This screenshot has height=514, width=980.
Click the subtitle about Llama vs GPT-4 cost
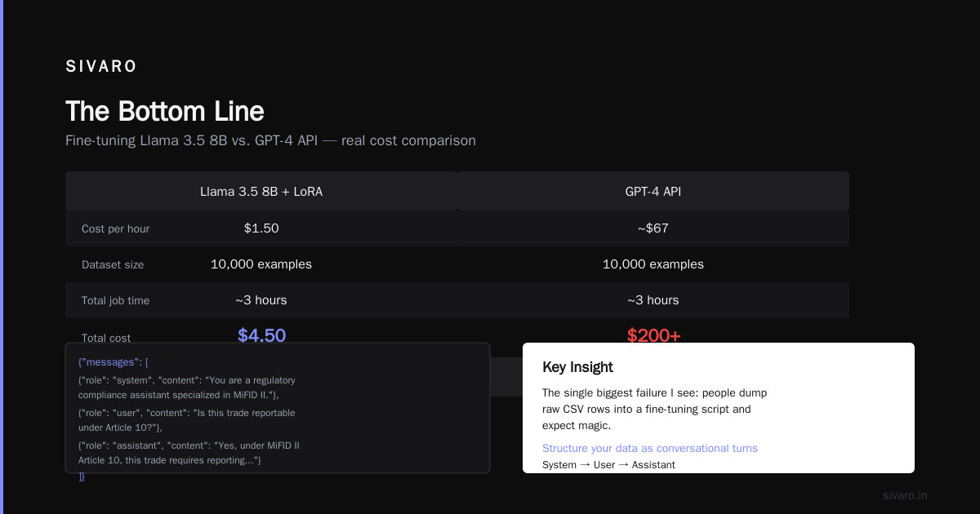pyautogui.click(x=270, y=140)
